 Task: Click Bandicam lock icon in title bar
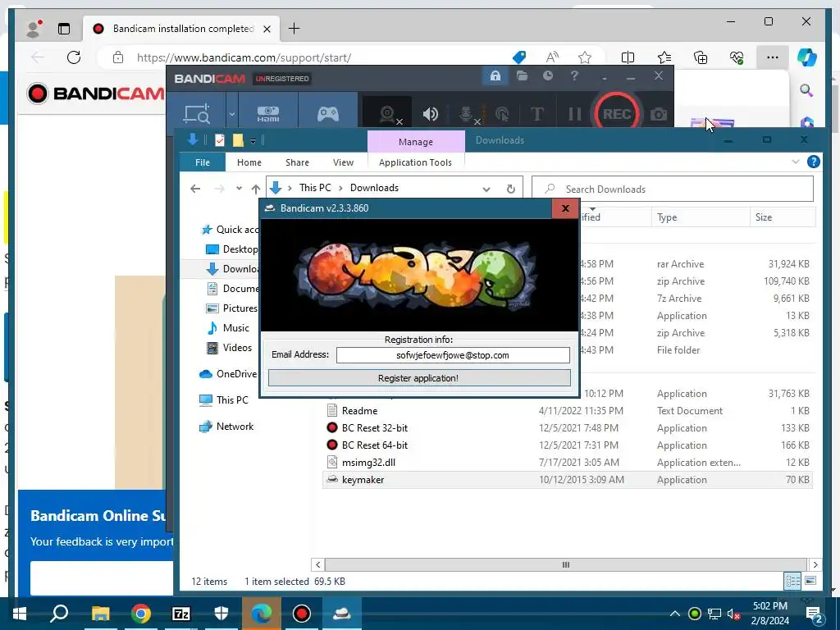495,75
